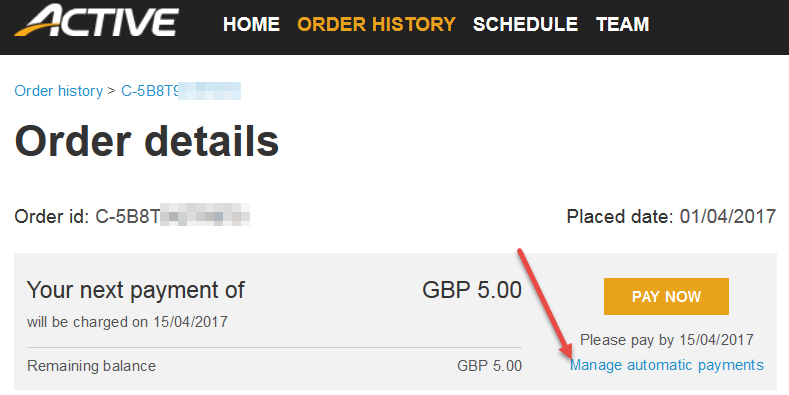Click the 'Your next payment of' text
This screenshot has height=395, width=789.
click(135, 290)
